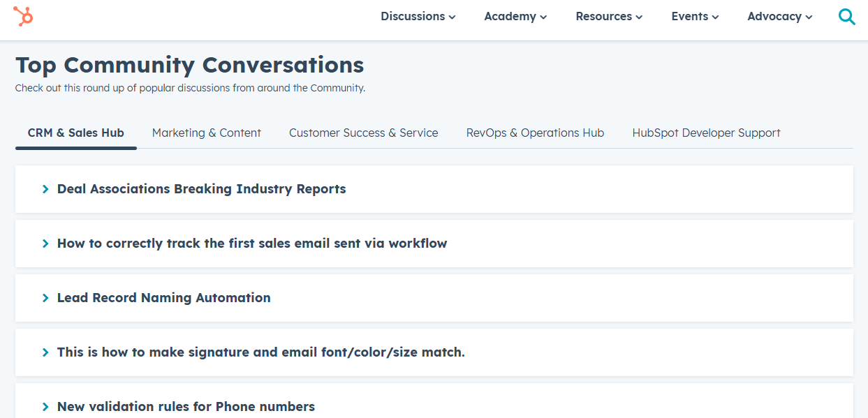Screen dimensions: 868x418
Task: Open Lead Record Naming Automation title
Action: (x=163, y=298)
